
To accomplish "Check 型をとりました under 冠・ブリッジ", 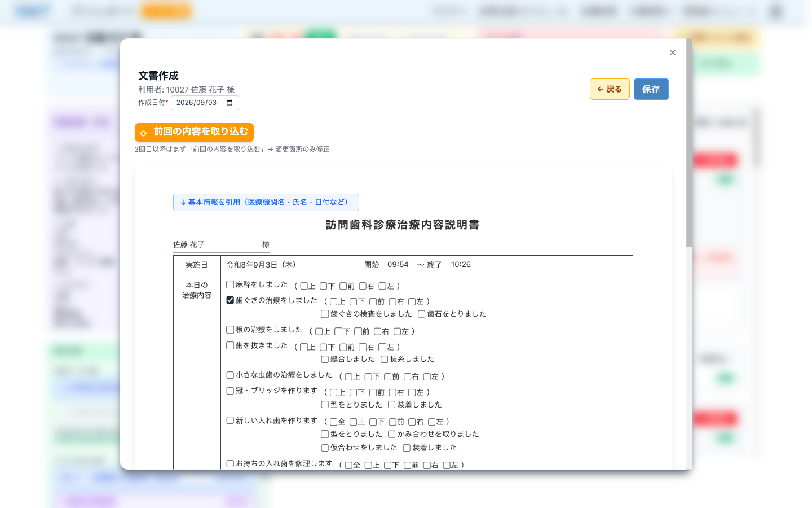I will [x=325, y=405].
